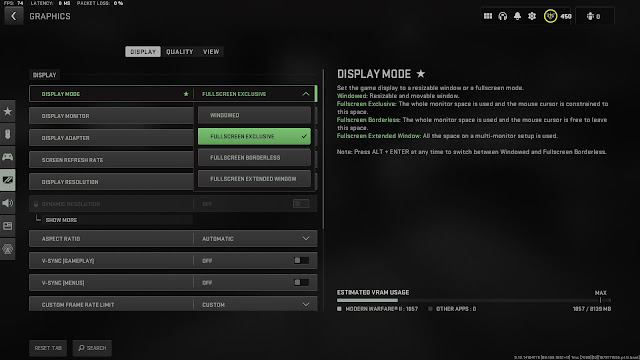
Task: Open Interface settings in sidebar
Action: point(8,226)
